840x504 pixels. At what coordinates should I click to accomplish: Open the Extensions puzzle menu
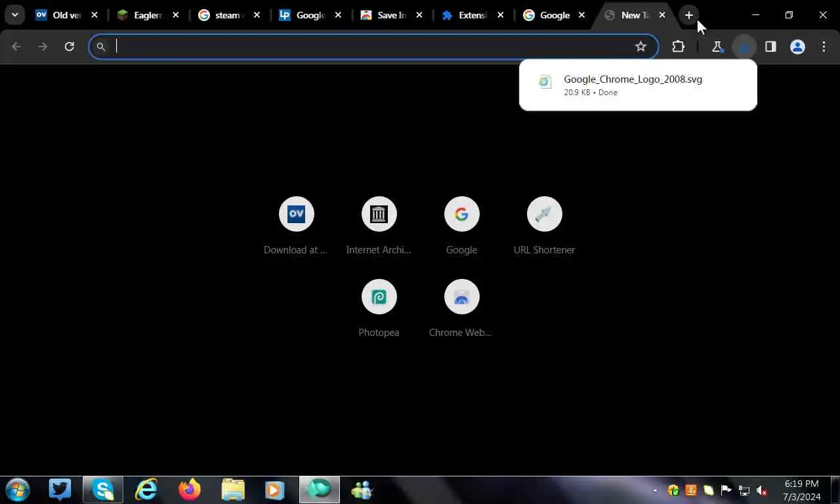pos(679,47)
